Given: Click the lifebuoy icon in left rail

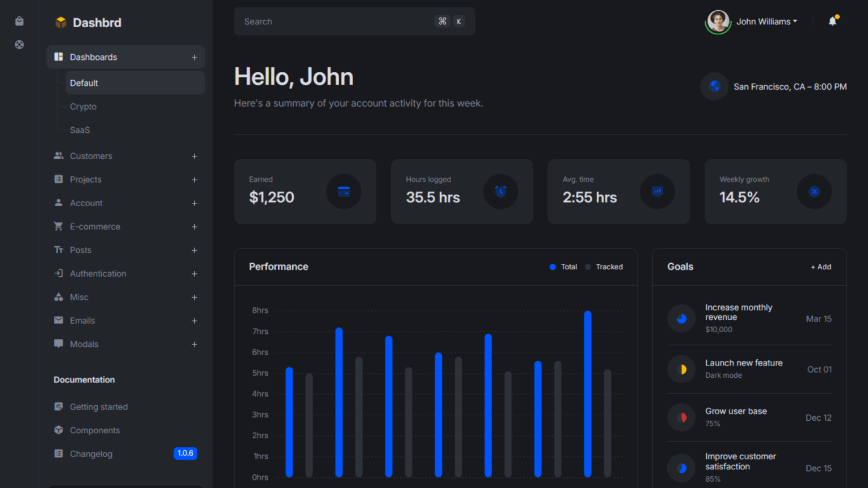Looking at the screenshot, I should tap(19, 45).
